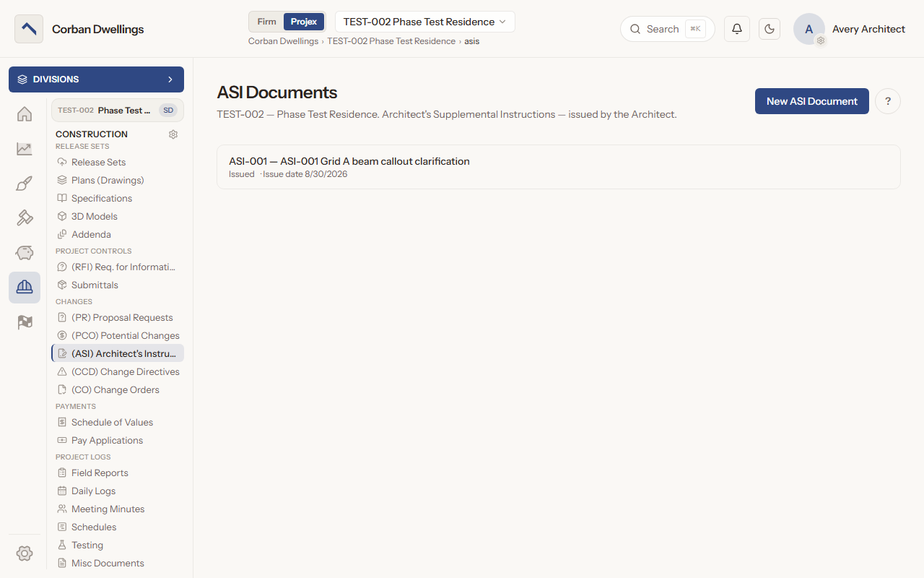Open the question mark help button

(x=888, y=101)
